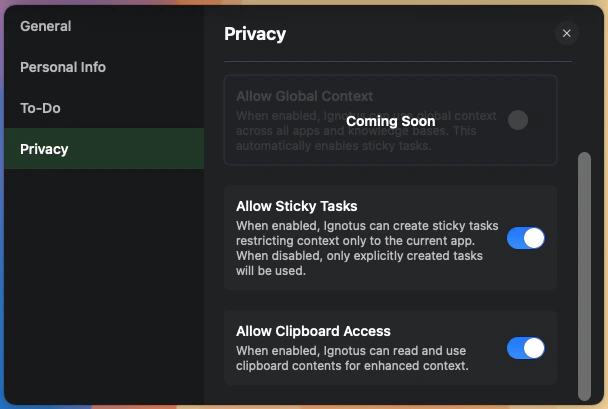Disable Allow Clipboard Access switch
This screenshot has width=608, height=409.
click(525, 348)
